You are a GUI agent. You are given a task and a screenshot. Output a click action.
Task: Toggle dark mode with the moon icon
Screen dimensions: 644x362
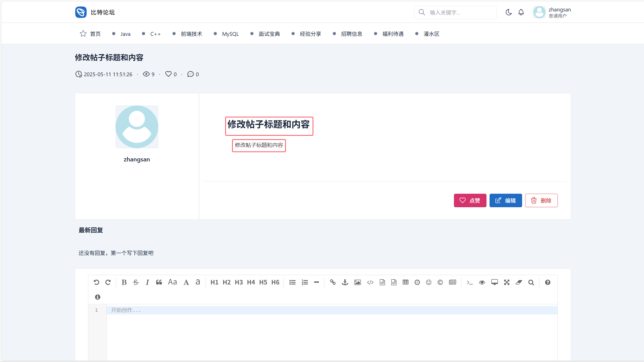click(508, 12)
